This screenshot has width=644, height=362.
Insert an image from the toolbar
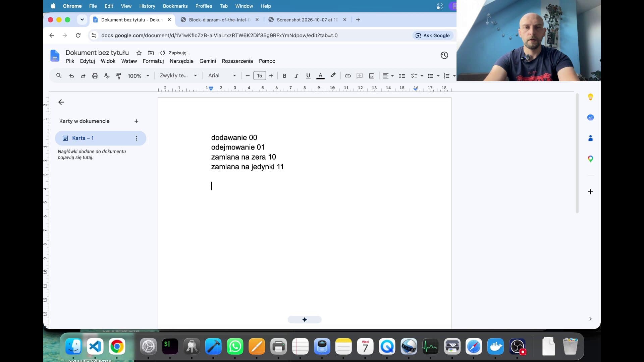point(372,76)
